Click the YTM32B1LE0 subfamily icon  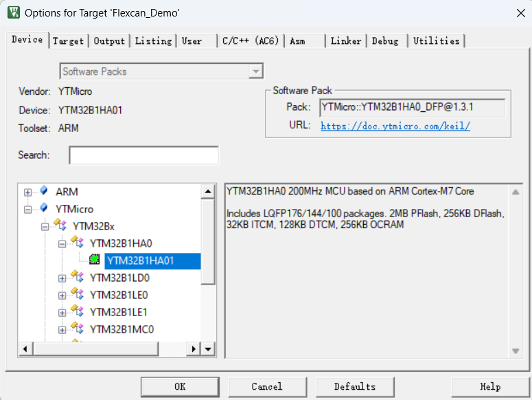77,293
